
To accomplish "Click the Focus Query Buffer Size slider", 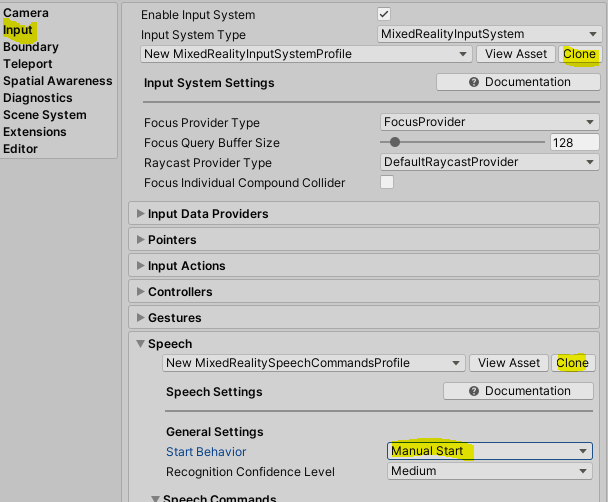I will (x=462, y=143).
